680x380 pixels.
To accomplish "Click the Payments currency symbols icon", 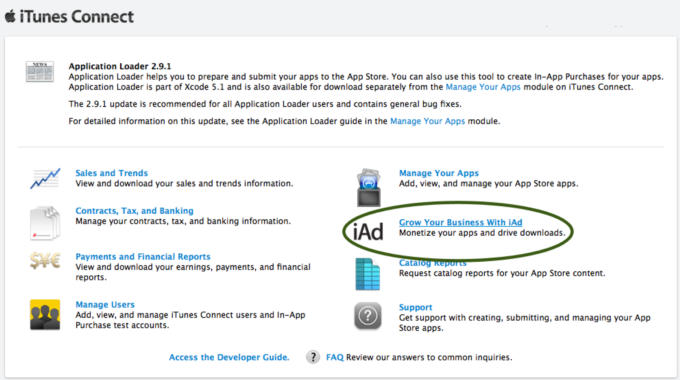I will tap(45, 261).
